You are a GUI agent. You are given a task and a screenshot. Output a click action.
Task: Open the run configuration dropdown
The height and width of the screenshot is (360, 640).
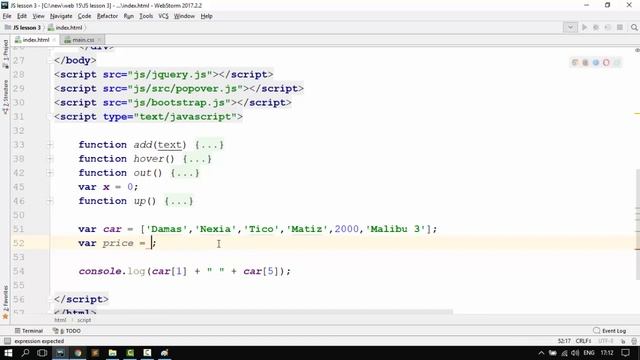click(570, 27)
